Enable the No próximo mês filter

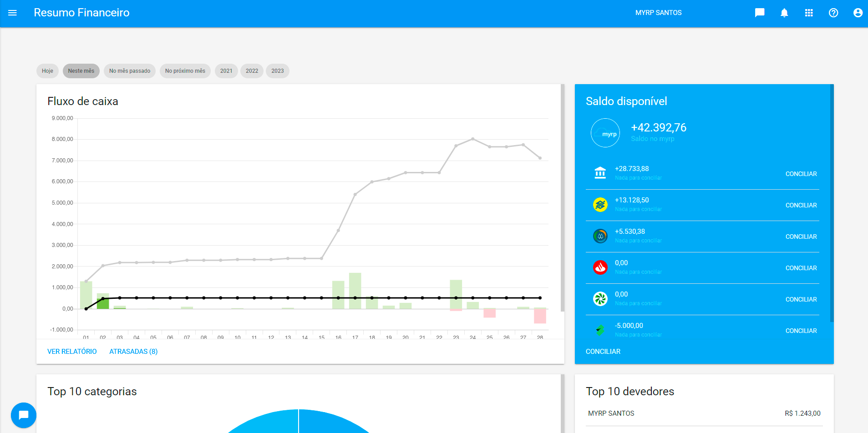point(185,71)
